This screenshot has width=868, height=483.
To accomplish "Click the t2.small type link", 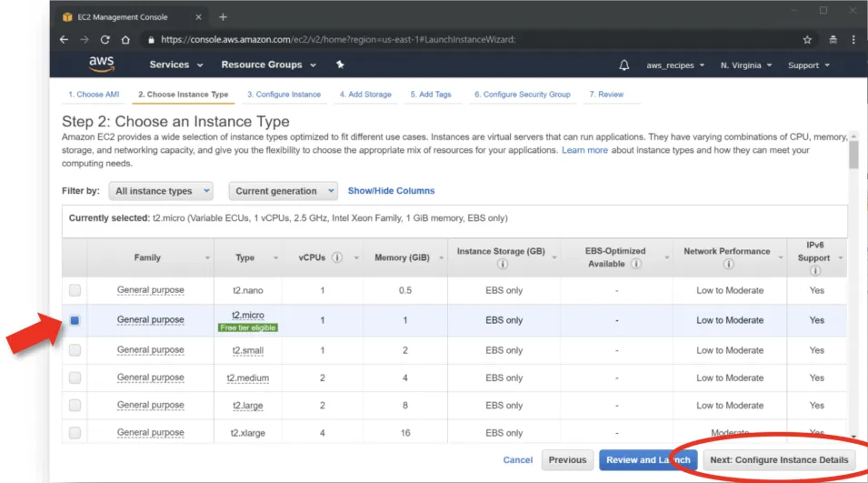I will 248,350.
